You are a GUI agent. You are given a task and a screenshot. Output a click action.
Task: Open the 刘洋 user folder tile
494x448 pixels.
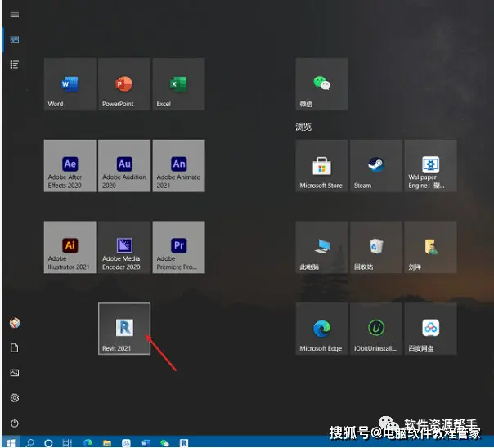pos(431,247)
